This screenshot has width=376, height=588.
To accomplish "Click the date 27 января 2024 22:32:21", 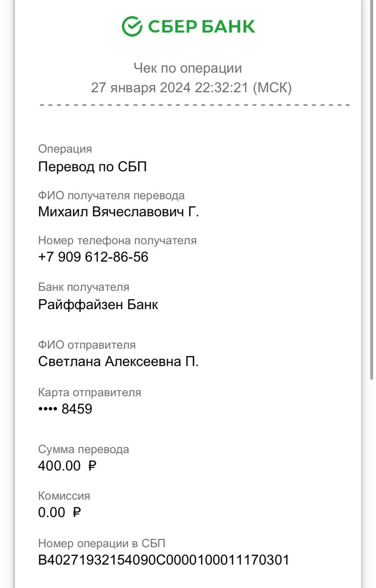I will coord(170,87).
